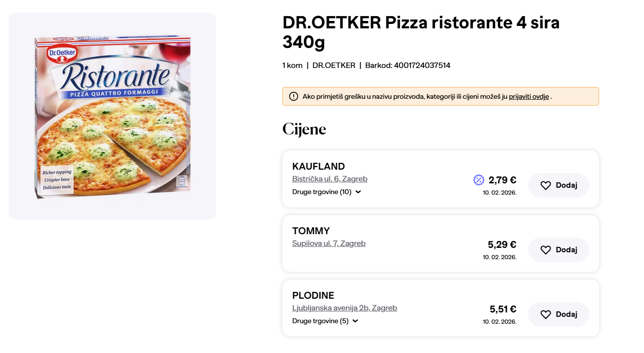Click the discount badge beside 2,79 €
Viewport: 644px width, 353px height.
[479, 180]
